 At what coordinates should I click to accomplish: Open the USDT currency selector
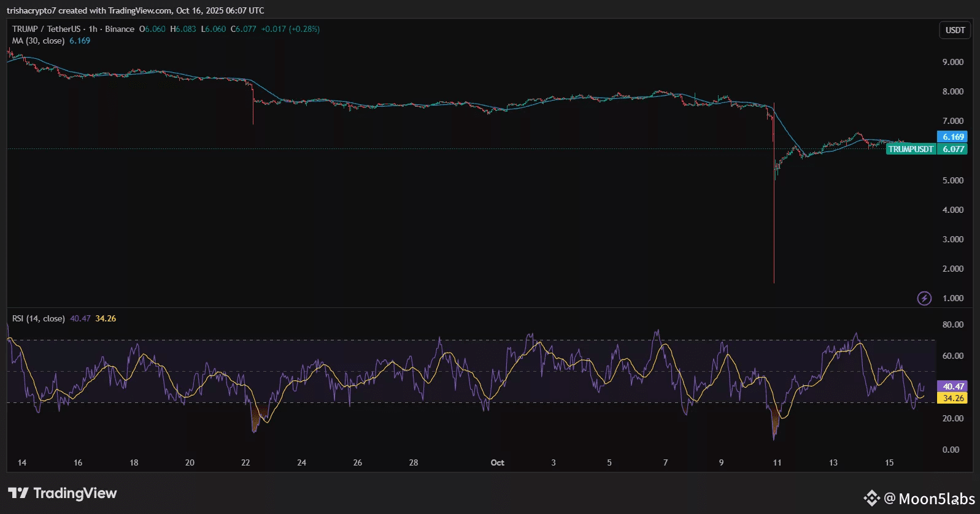955,30
